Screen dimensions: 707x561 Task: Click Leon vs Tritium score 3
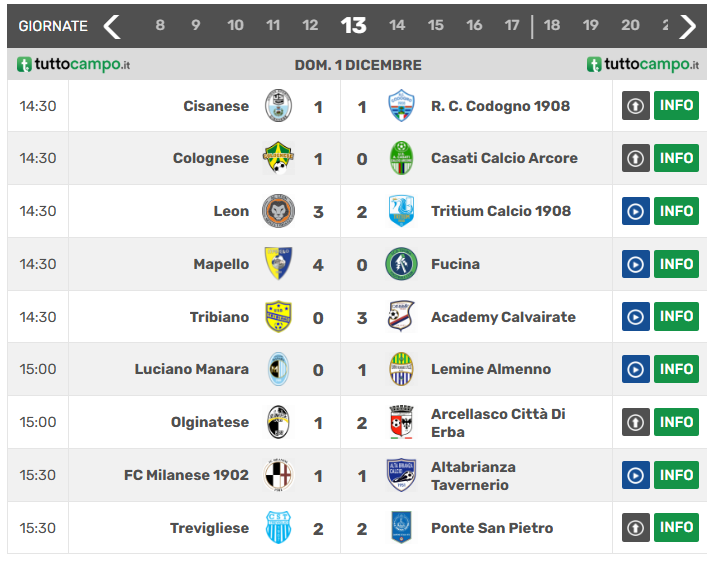[318, 211]
